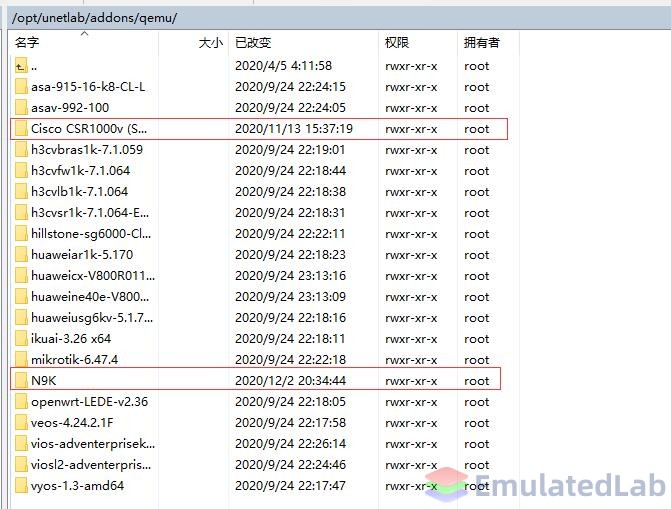Select the Cisco CSR1000v folder icon
Viewport: 671px width, 509px height.
click(x=21, y=129)
